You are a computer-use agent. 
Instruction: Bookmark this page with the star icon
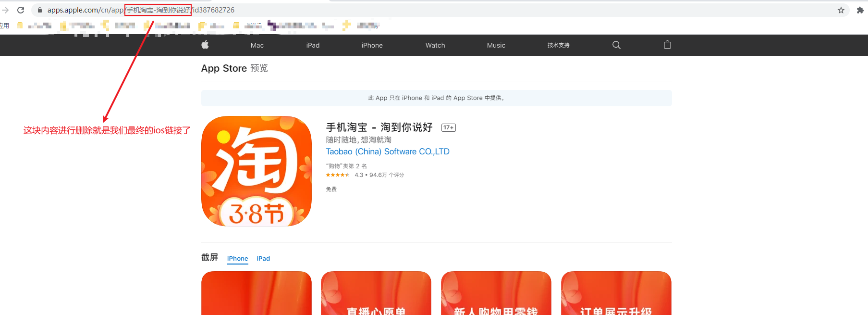[841, 10]
